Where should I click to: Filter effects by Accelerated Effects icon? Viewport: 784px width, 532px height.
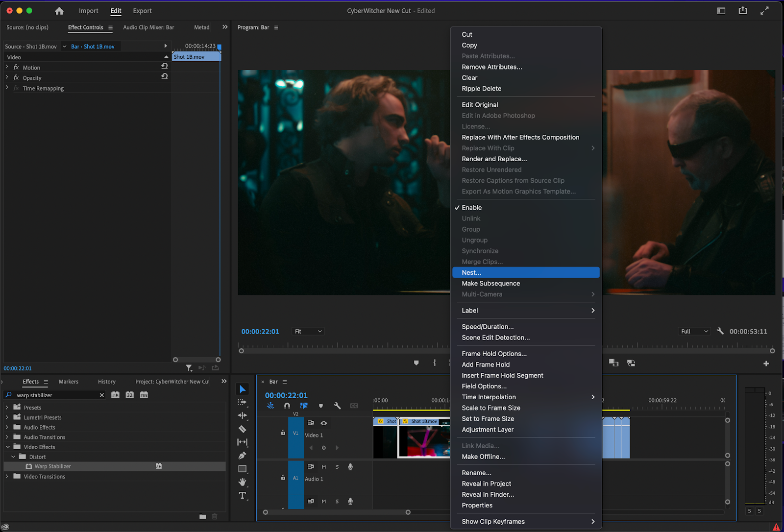[x=115, y=395]
